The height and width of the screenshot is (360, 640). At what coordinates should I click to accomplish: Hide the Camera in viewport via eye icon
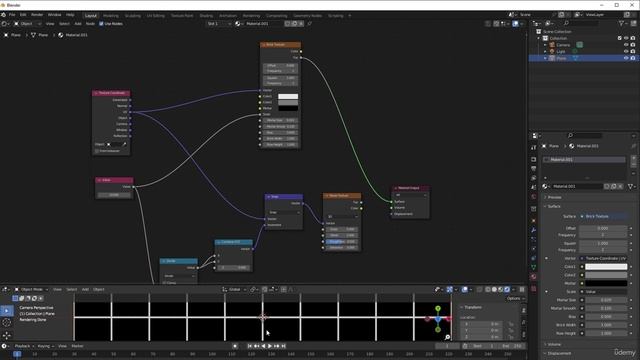(x=626, y=45)
